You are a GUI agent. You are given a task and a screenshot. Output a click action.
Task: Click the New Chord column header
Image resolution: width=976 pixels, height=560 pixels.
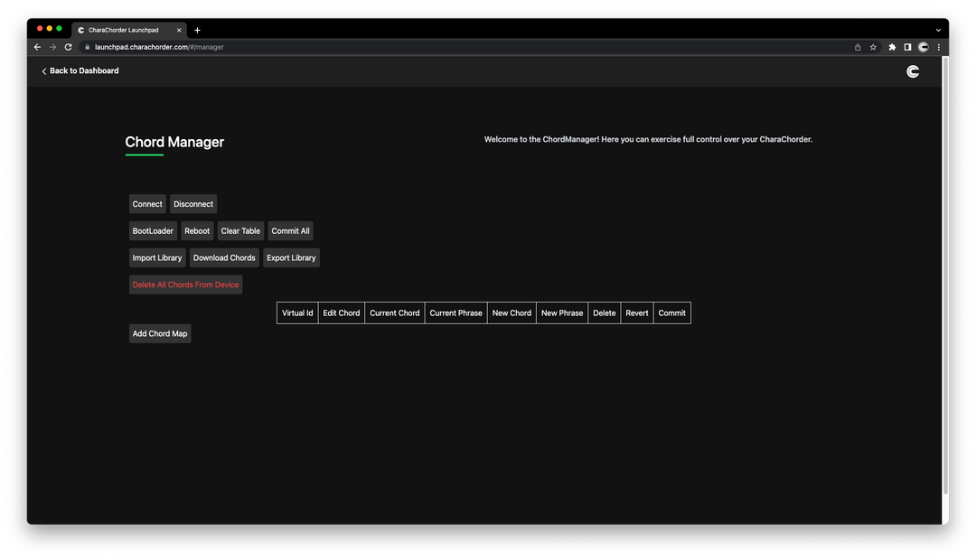coord(511,313)
